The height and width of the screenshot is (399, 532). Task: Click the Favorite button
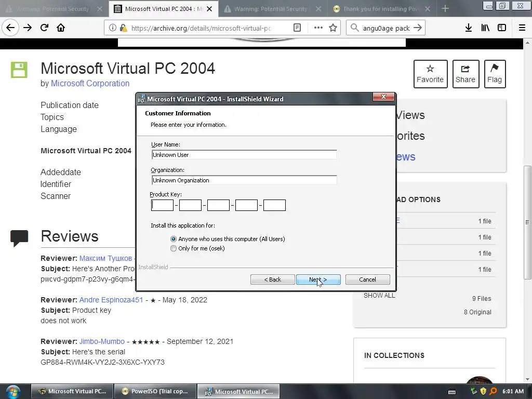tap(430, 74)
